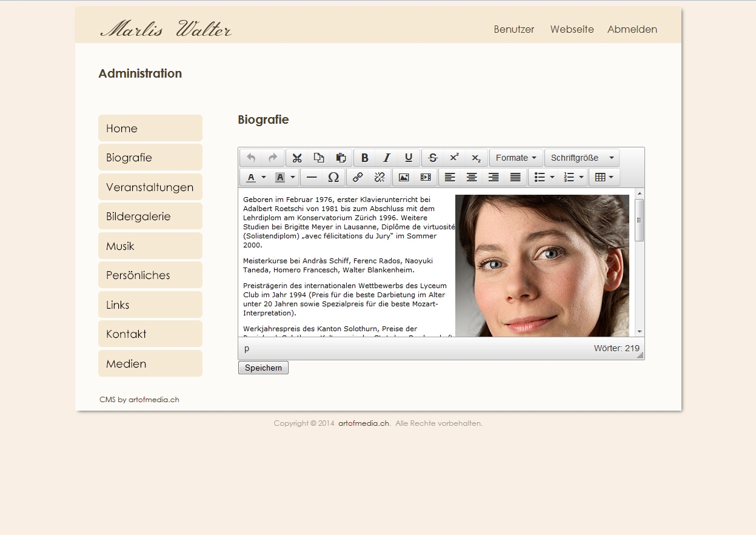756x535 pixels.
Task: Open the Formate dropdown
Action: pos(516,158)
